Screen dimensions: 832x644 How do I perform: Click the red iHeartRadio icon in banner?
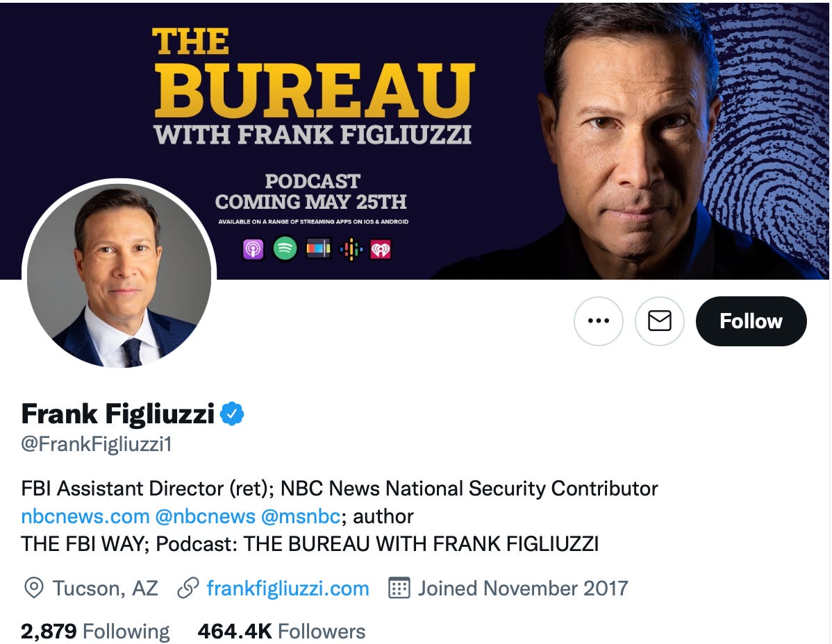(381, 248)
